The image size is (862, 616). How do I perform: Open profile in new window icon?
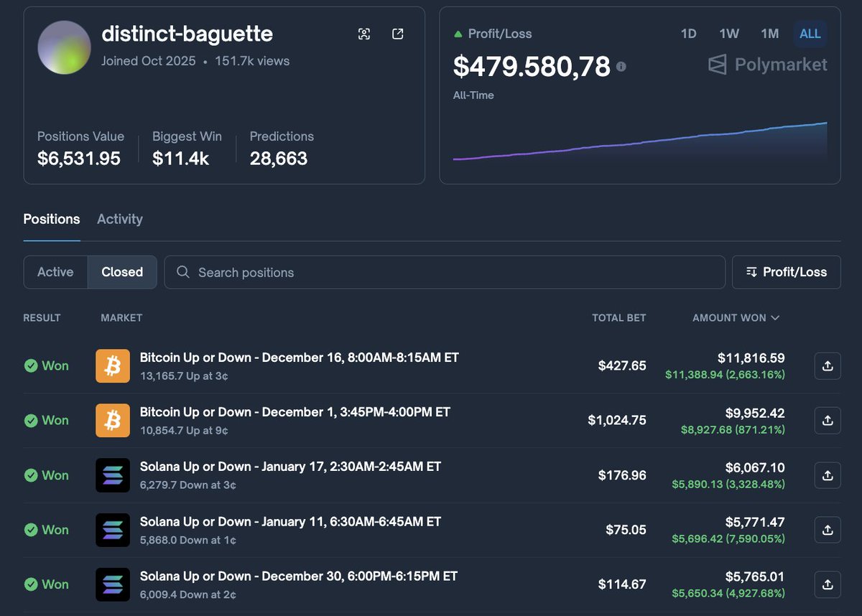click(398, 34)
